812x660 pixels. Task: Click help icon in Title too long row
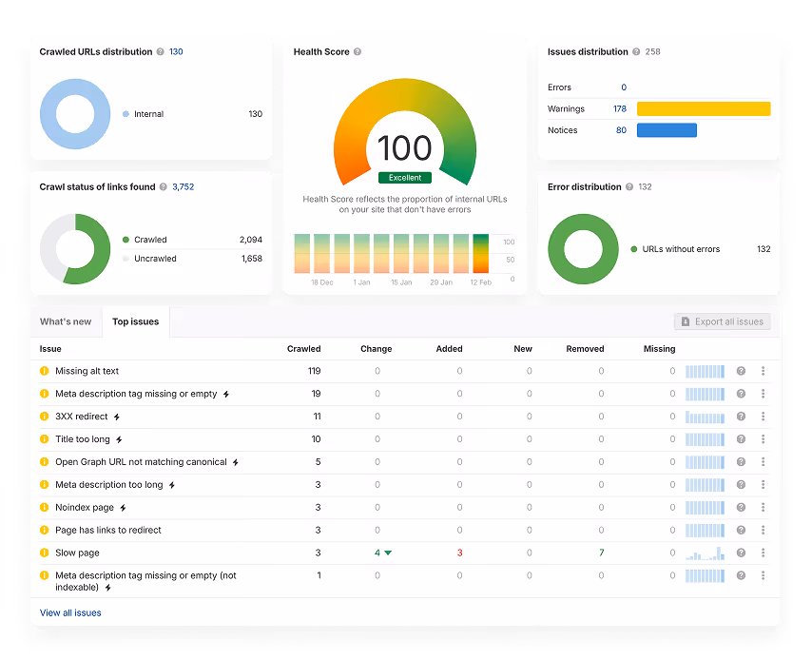tap(741, 439)
